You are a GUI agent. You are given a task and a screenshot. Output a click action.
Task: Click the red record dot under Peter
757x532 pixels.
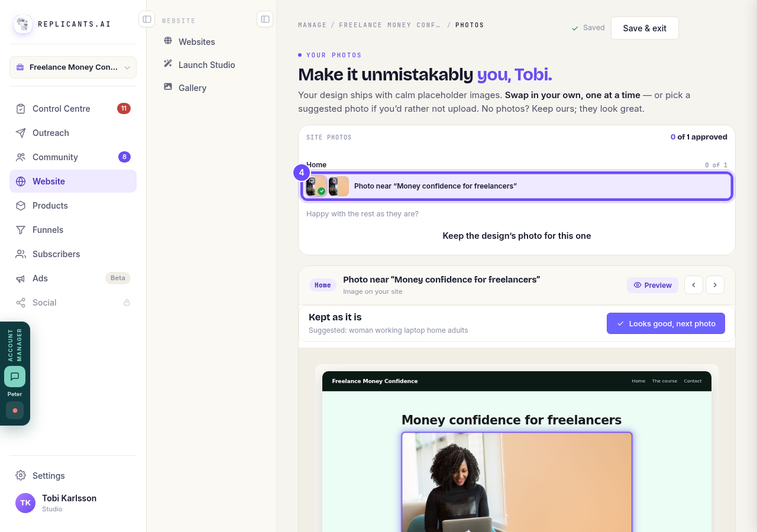coord(15,410)
